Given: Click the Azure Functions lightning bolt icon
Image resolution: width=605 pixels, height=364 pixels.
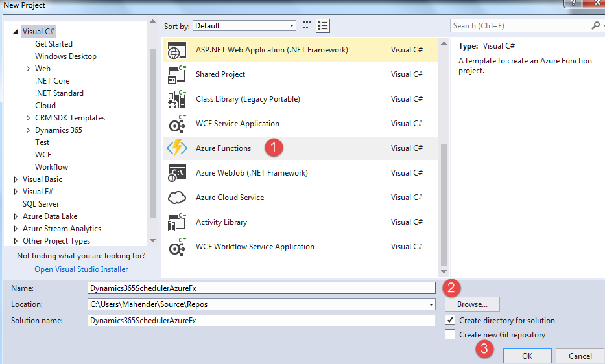Looking at the screenshot, I should [x=177, y=148].
